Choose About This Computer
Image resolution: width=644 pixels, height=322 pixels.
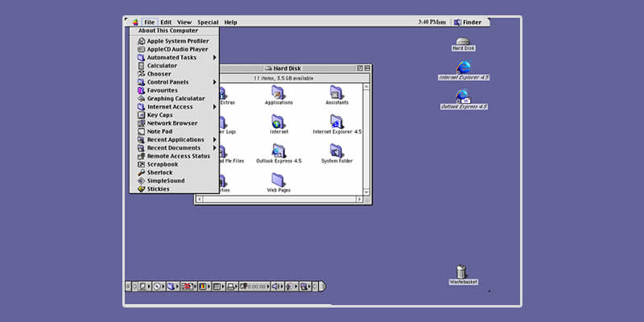point(173,31)
